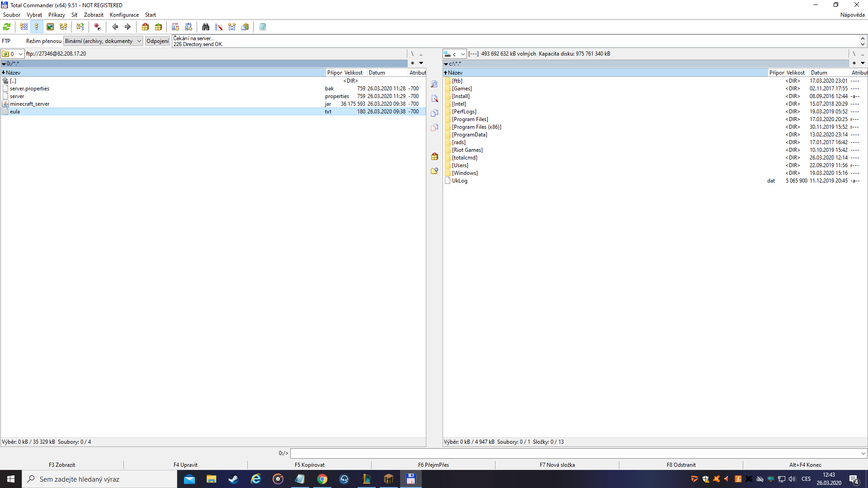The width and height of the screenshot is (868, 488).
Task: Open the right panel favorites asterisk
Action: [854, 63]
